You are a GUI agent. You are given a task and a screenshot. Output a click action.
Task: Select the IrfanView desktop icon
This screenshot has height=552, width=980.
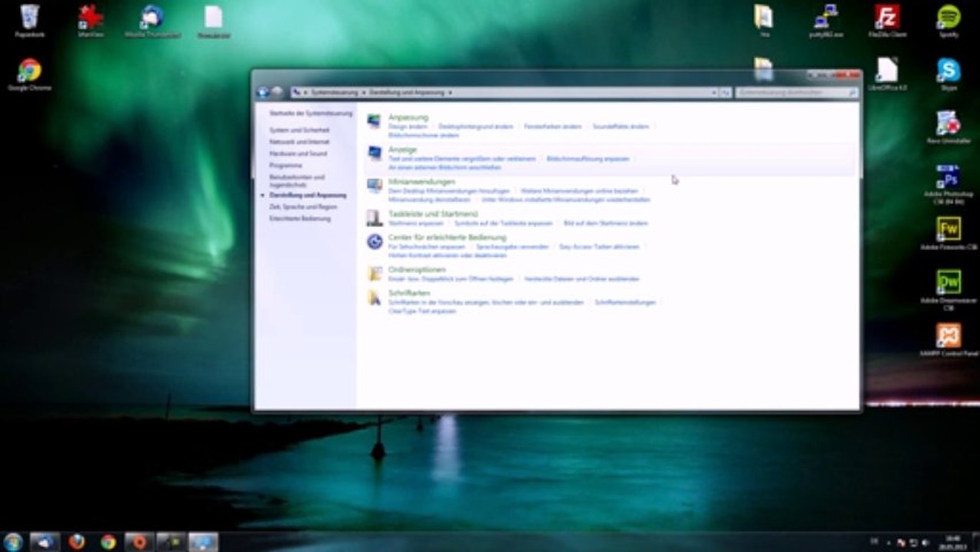91,21
